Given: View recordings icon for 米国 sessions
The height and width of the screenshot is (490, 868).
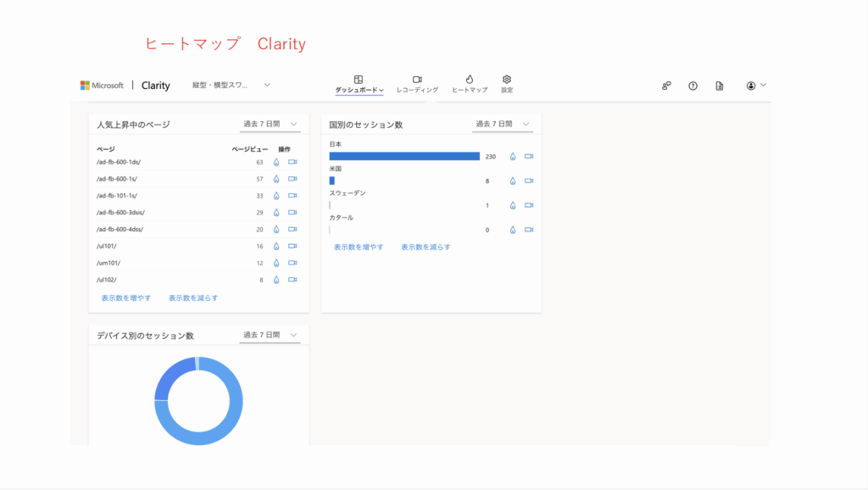Looking at the screenshot, I should tap(529, 181).
